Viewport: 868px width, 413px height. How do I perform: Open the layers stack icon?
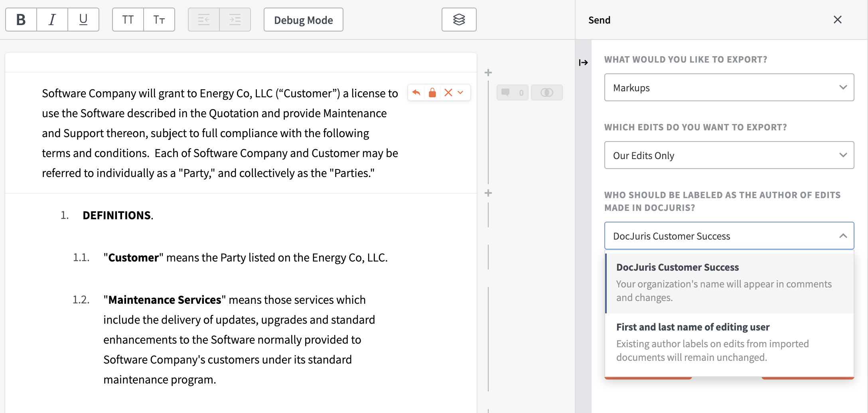[459, 20]
